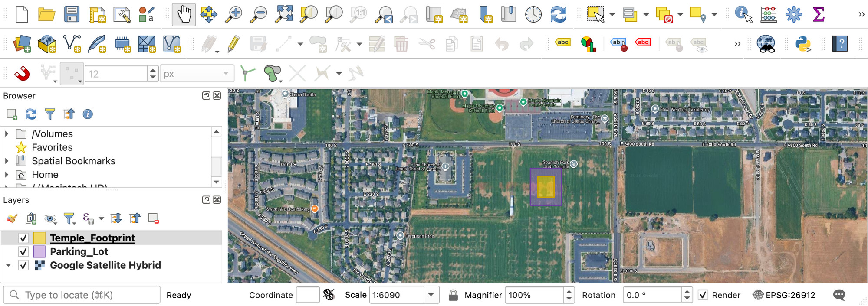Open the Processing Toolbox gear icon

tap(794, 14)
